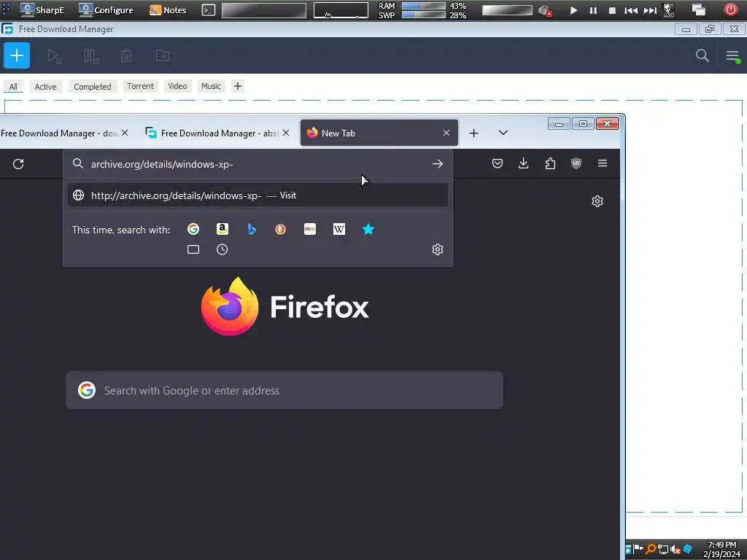Image resolution: width=747 pixels, height=560 pixels.
Task: Click the start all downloads icon
Action: point(54,56)
